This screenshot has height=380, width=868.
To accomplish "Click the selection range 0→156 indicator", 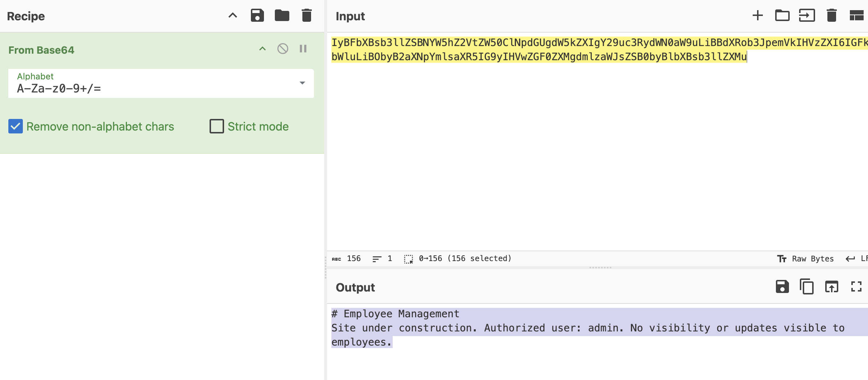I will [x=458, y=259].
